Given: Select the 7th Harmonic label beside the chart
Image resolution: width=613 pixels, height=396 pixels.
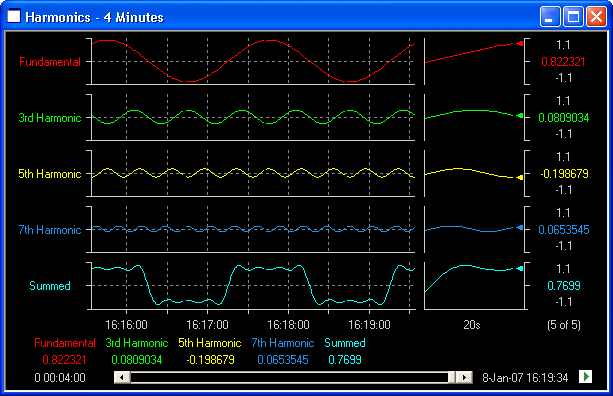Looking at the screenshot, I should (50, 229).
